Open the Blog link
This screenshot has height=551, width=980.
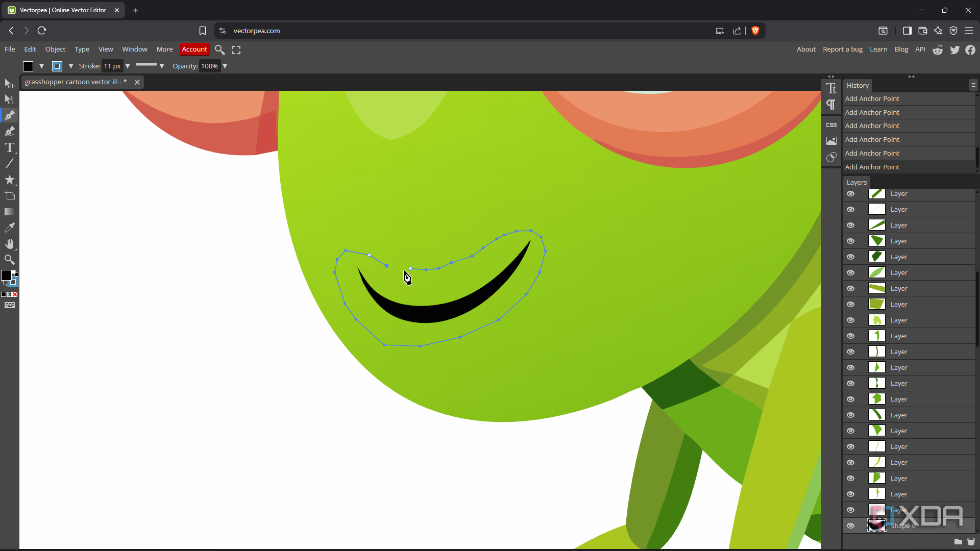click(x=901, y=49)
